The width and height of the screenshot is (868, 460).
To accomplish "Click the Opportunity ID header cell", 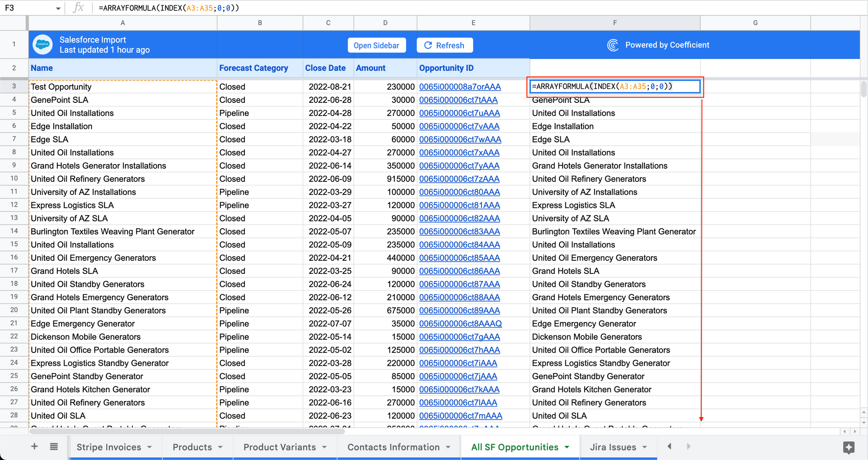I will click(x=473, y=68).
